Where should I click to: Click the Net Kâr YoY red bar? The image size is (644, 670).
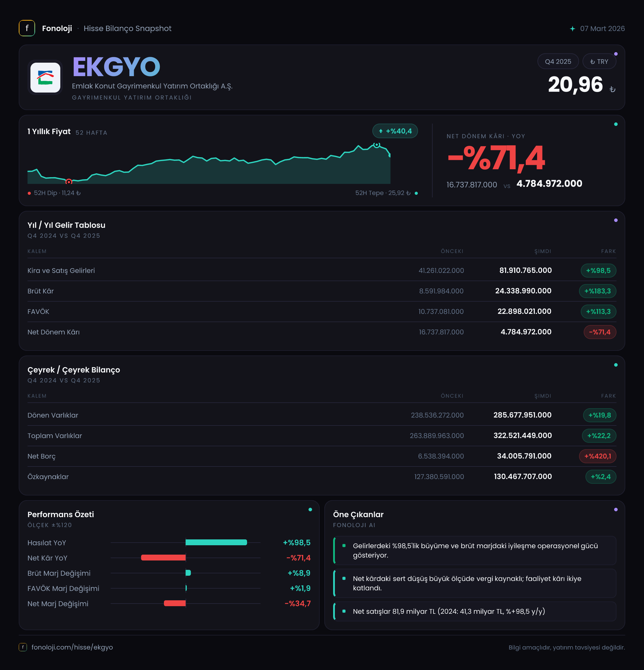pos(163,558)
